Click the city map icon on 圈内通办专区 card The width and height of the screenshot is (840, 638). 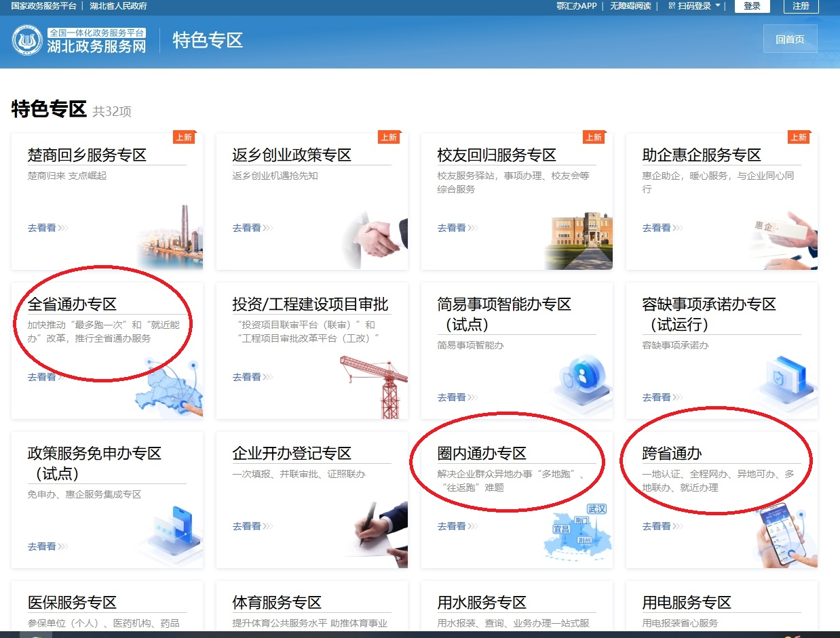[577, 529]
